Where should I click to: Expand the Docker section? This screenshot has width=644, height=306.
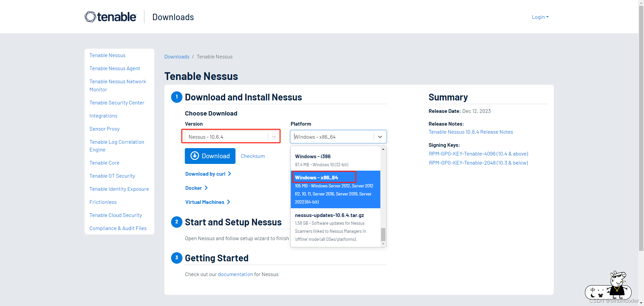[196, 188]
